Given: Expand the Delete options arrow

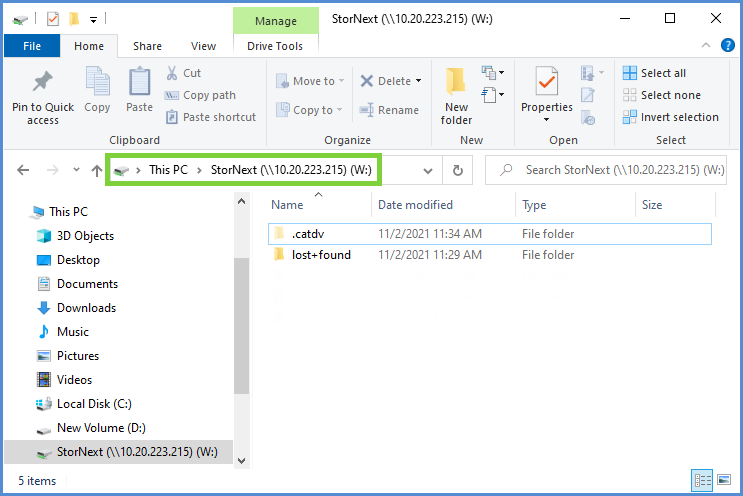Looking at the screenshot, I should click(x=418, y=81).
